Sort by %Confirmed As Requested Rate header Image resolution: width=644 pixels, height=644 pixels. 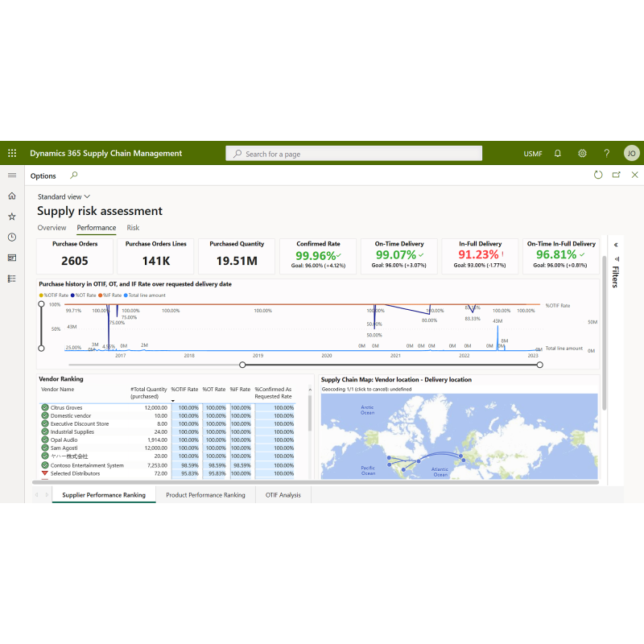[273, 393]
